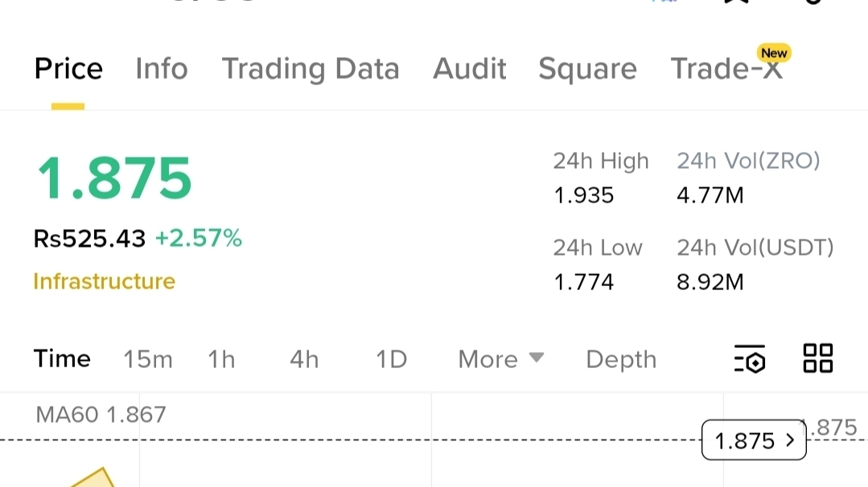
Task: Tap the large green 1.875 price
Action: [x=113, y=179]
